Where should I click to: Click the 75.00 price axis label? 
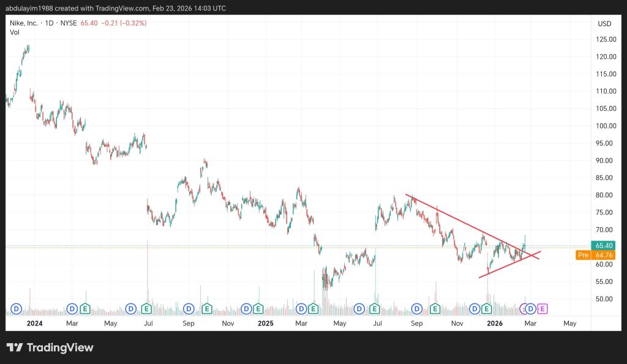click(x=604, y=212)
